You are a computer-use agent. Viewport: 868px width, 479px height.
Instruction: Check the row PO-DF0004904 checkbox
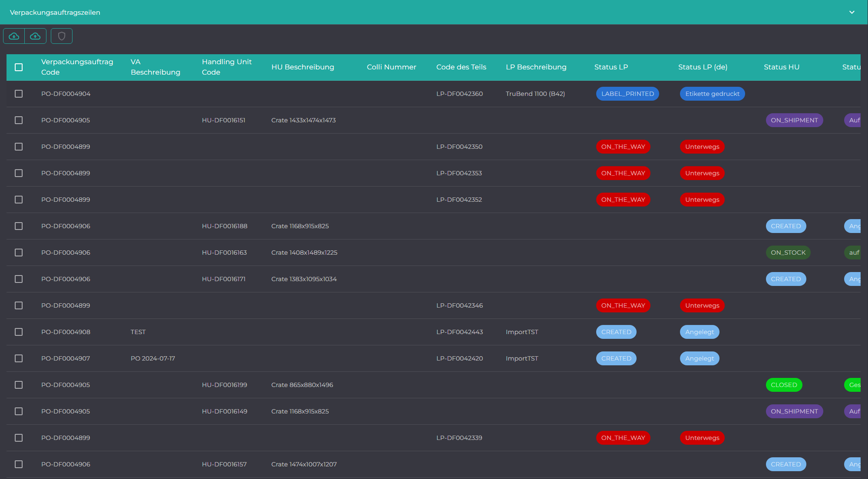coord(19,94)
